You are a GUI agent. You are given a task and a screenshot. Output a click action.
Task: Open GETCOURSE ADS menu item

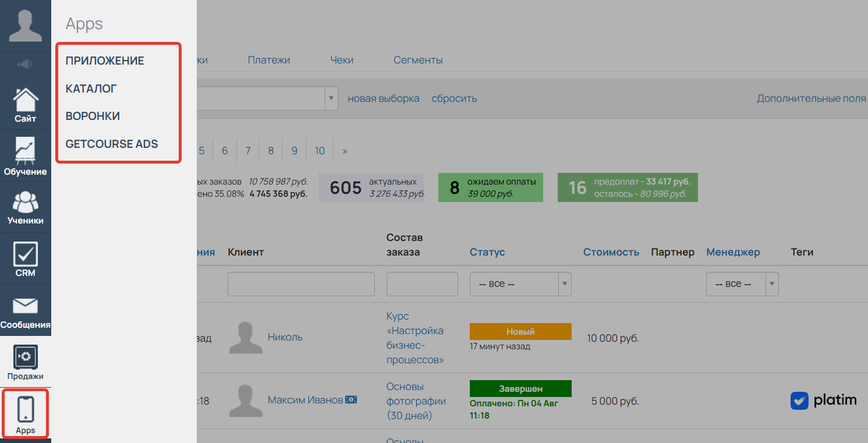pyautogui.click(x=111, y=143)
